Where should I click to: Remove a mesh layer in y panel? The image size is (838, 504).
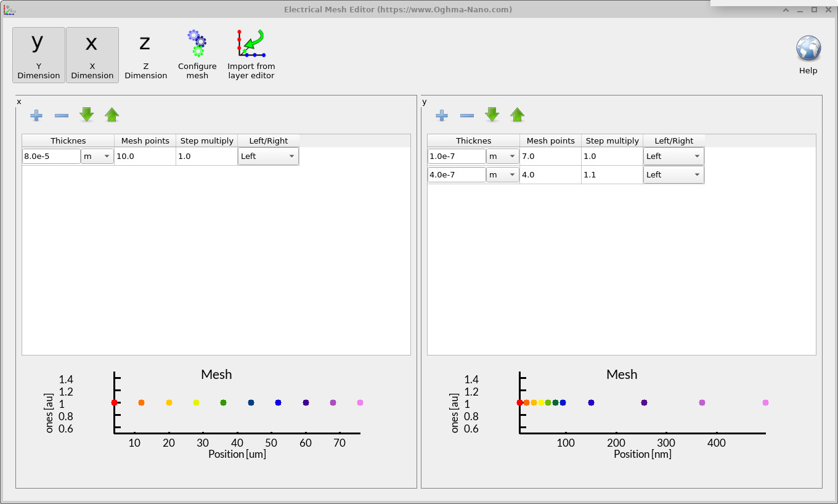tap(466, 115)
